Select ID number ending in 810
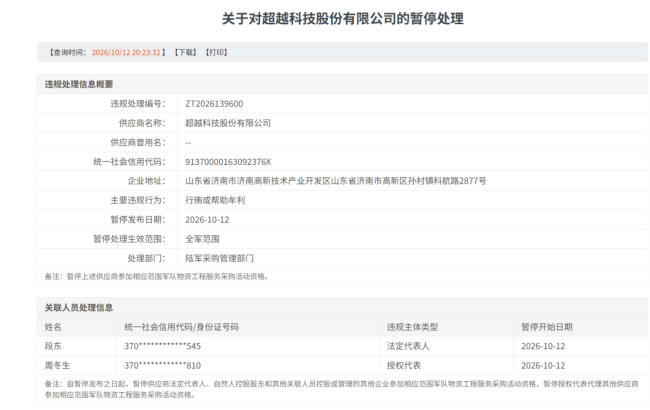Viewport: 650px width, 410px height. coord(162,366)
